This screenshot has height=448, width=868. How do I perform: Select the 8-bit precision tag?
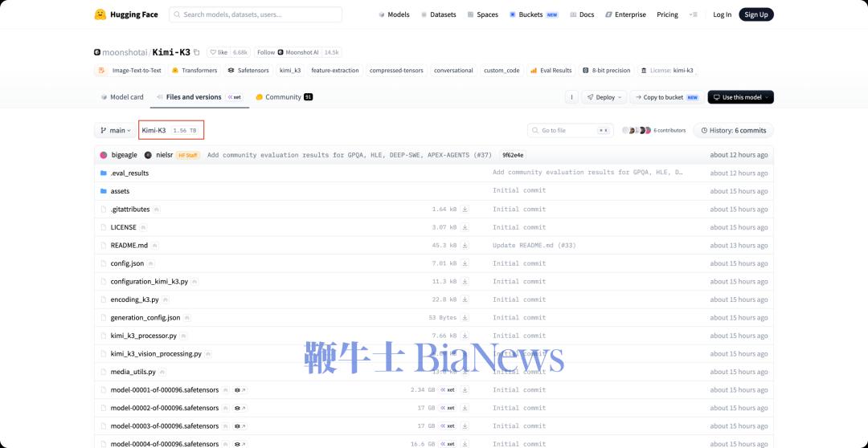[x=606, y=70]
